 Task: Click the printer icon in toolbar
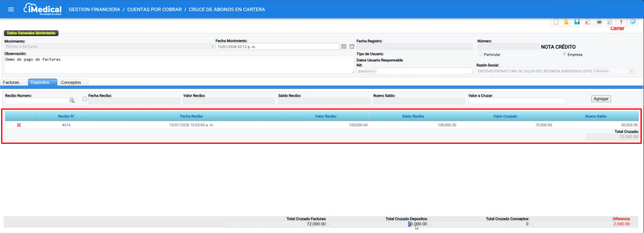pyautogui.click(x=599, y=22)
